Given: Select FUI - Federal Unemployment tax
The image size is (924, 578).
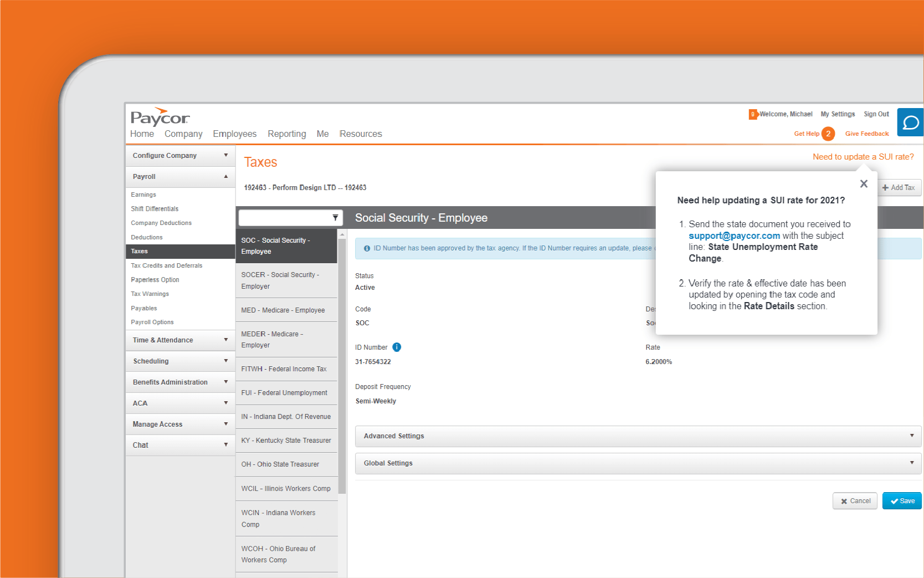Looking at the screenshot, I should [286, 393].
